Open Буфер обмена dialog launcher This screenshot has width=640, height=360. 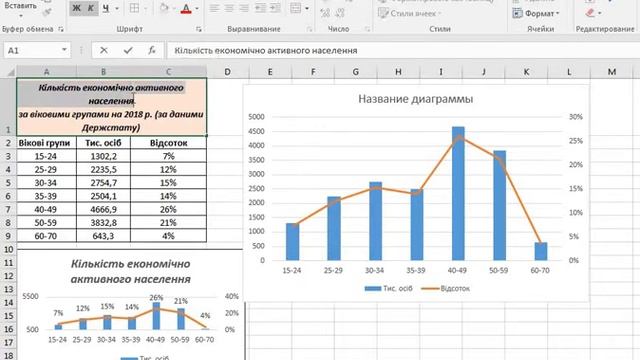click(61, 29)
